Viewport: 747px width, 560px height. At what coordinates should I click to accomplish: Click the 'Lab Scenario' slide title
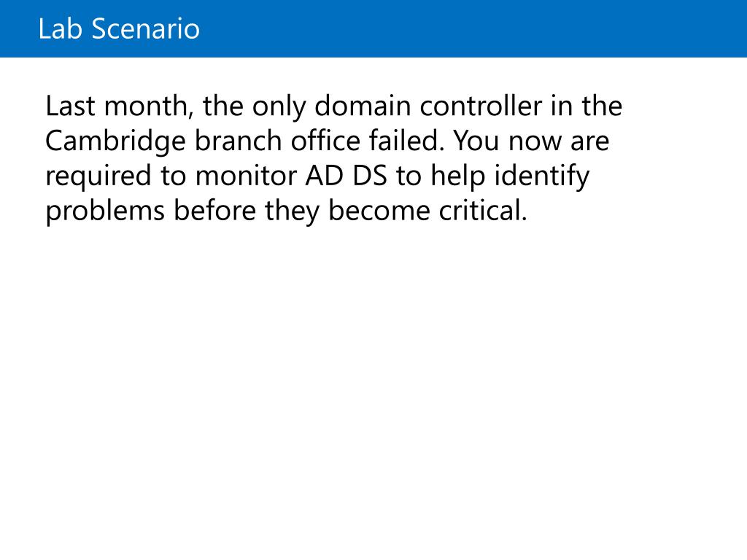click(x=118, y=29)
